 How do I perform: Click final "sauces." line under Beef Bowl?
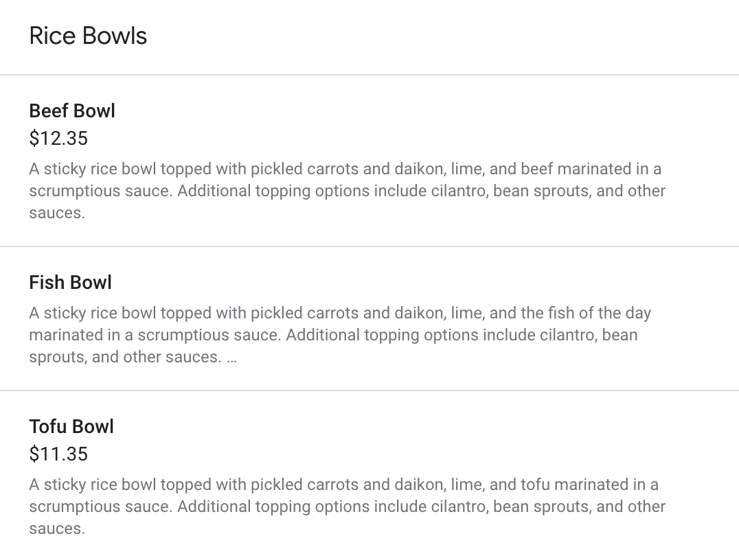pyautogui.click(x=57, y=213)
